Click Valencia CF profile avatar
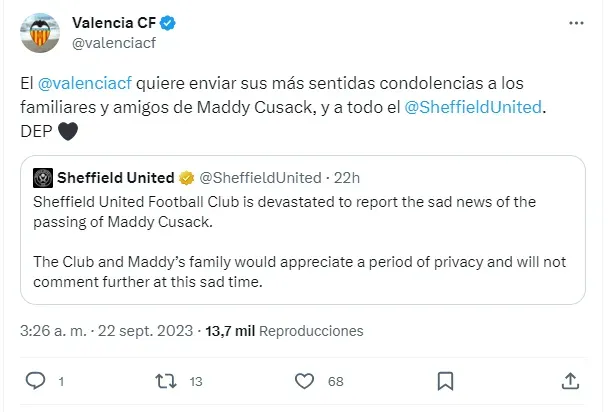This screenshot has height=412, width=610. point(40,33)
